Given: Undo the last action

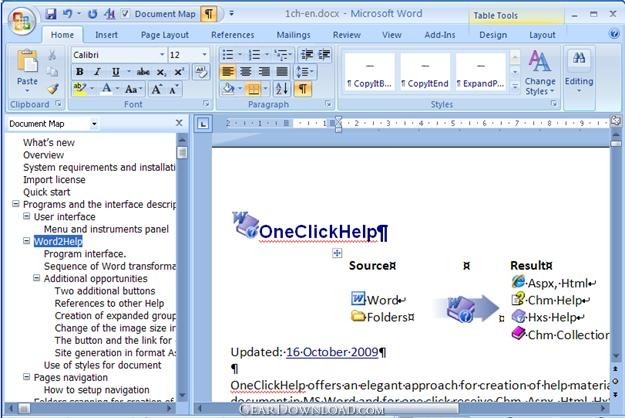Looking at the screenshot, I should [x=67, y=14].
